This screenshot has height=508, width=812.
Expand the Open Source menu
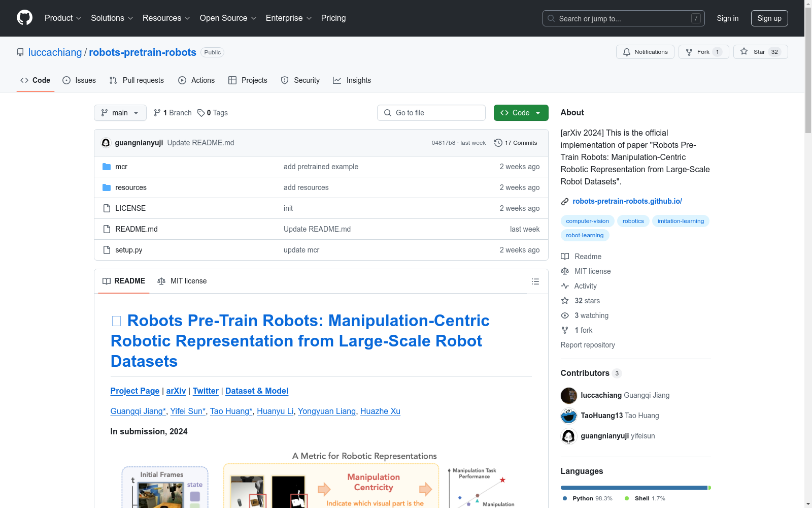pyautogui.click(x=228, y=18)
